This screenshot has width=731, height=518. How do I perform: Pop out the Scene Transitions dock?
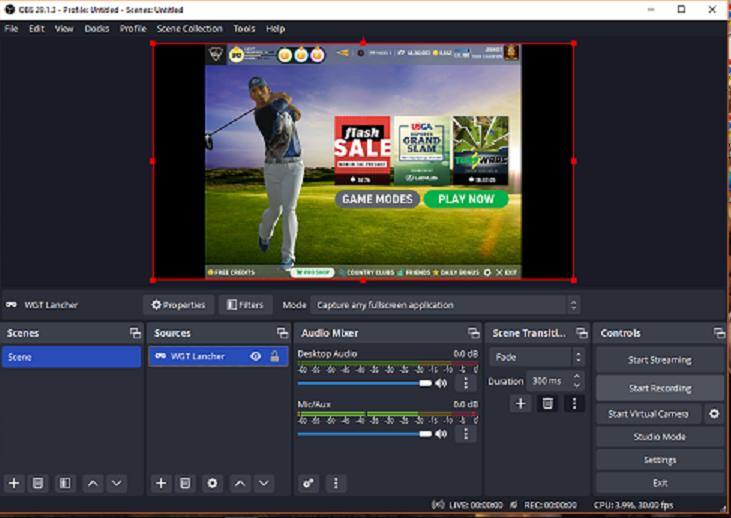coord(581,333)
